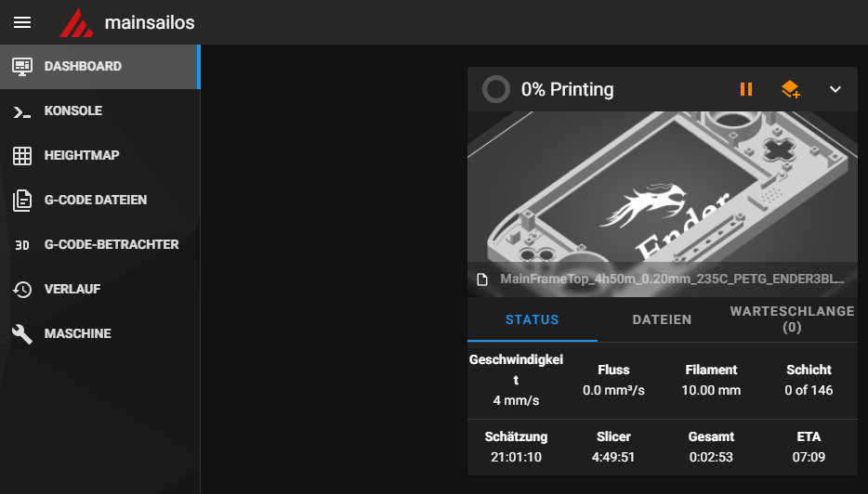The height and width of the screenshot is (494, 868).
Task: Switch to the Status tab
Action: (532, 319)
